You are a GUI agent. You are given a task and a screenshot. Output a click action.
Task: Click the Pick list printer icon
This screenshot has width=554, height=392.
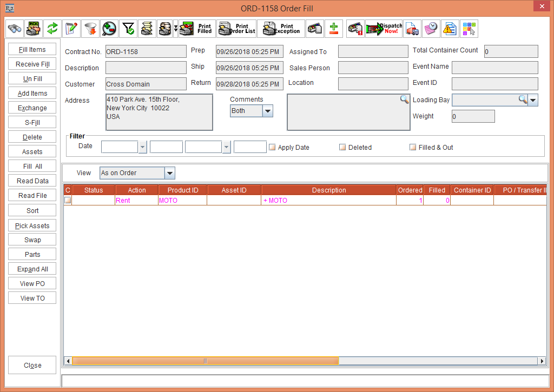pyautogui.click(x=34, y=29)
